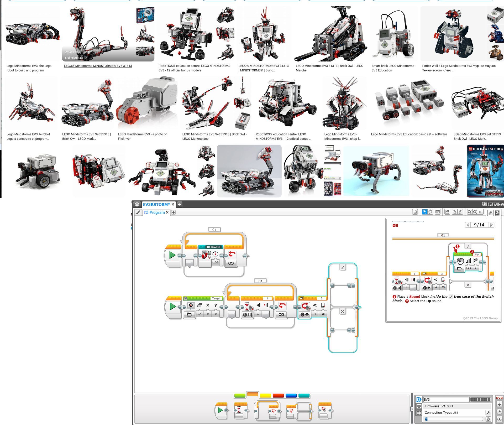Pick the Loop Interrupt block from palette
This screenshot has height=425, width=504.
click(325, 410)
